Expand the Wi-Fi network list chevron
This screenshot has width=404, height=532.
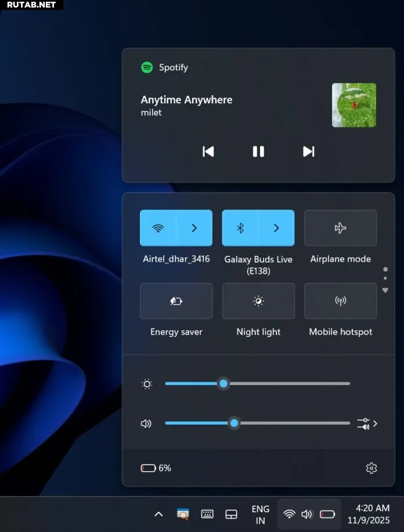pyautogui.click(x=194, y=228)
